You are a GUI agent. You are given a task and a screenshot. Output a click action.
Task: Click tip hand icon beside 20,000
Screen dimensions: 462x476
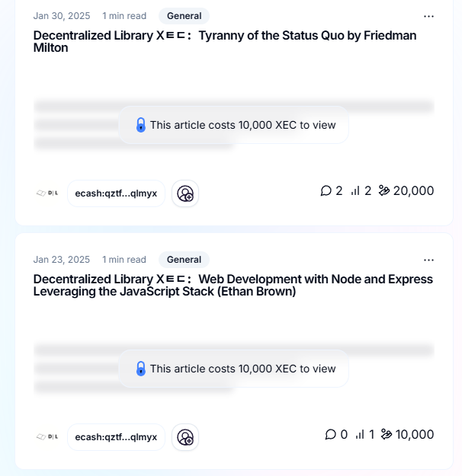[x=384, y=190]
